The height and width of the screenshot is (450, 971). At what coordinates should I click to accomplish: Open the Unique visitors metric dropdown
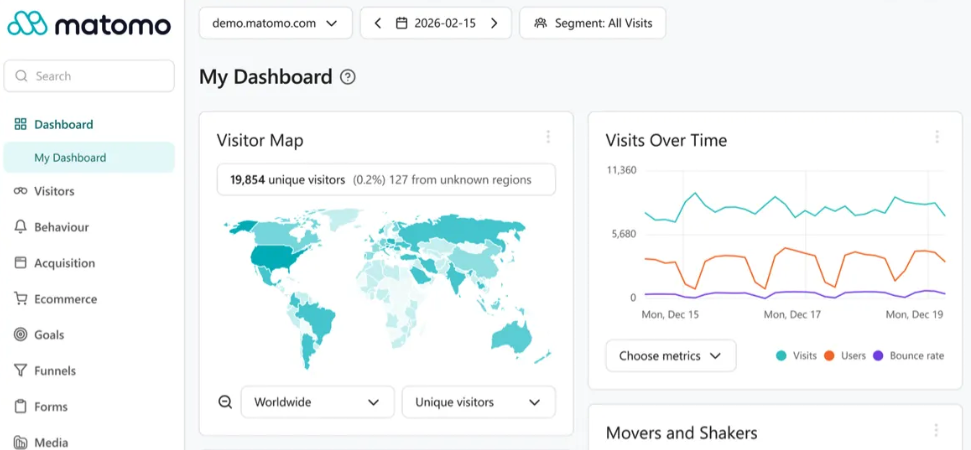[479, 402]
